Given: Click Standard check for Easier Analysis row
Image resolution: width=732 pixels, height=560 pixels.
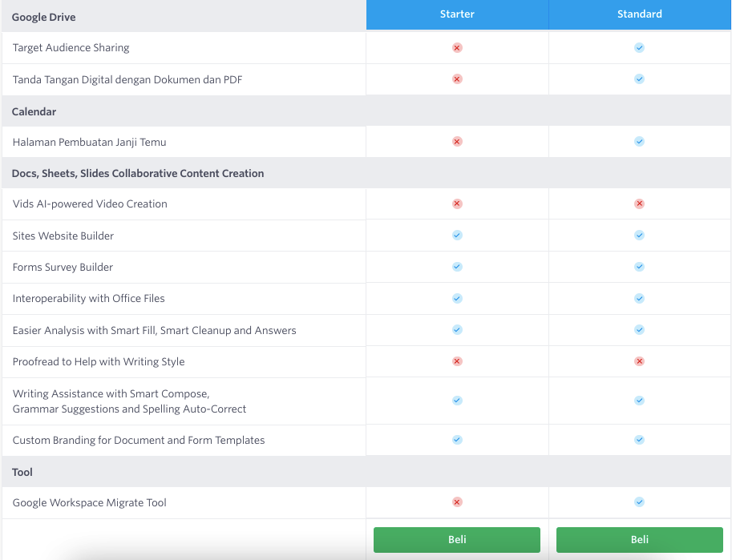Looking at the screenshot, I should point(639,330).
